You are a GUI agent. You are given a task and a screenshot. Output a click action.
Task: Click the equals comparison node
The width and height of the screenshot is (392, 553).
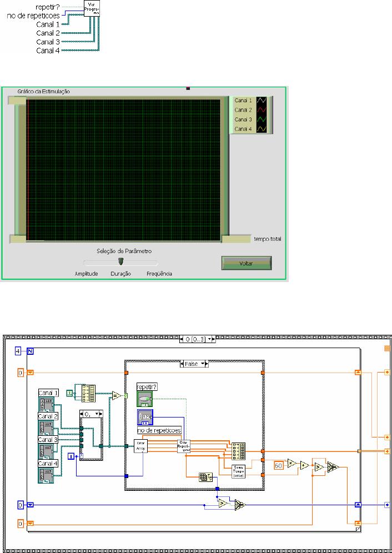117,396
